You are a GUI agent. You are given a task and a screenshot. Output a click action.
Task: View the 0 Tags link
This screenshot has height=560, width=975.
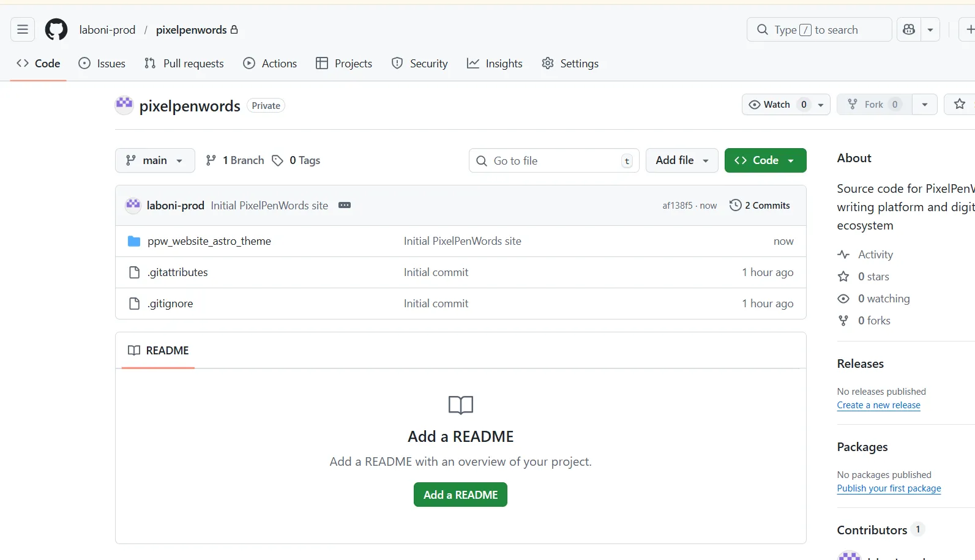pyautogui.click(x=296, y=160)
